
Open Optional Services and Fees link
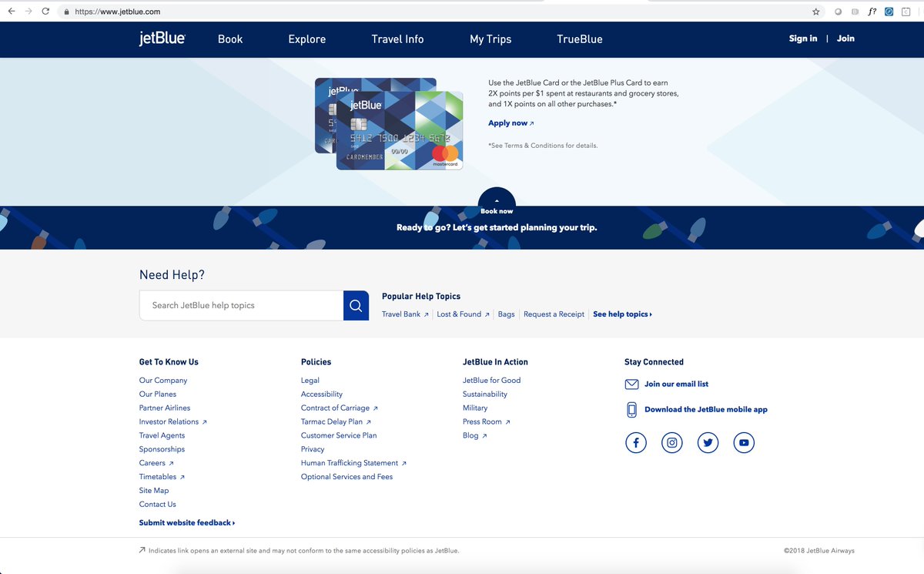point(346,478)
